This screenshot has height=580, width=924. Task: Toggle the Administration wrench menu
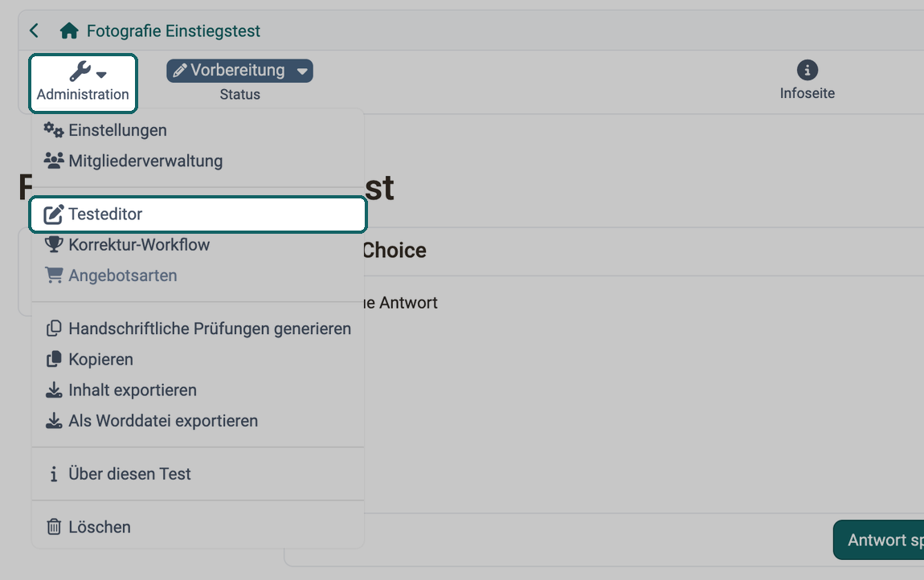tap(83, 83)
